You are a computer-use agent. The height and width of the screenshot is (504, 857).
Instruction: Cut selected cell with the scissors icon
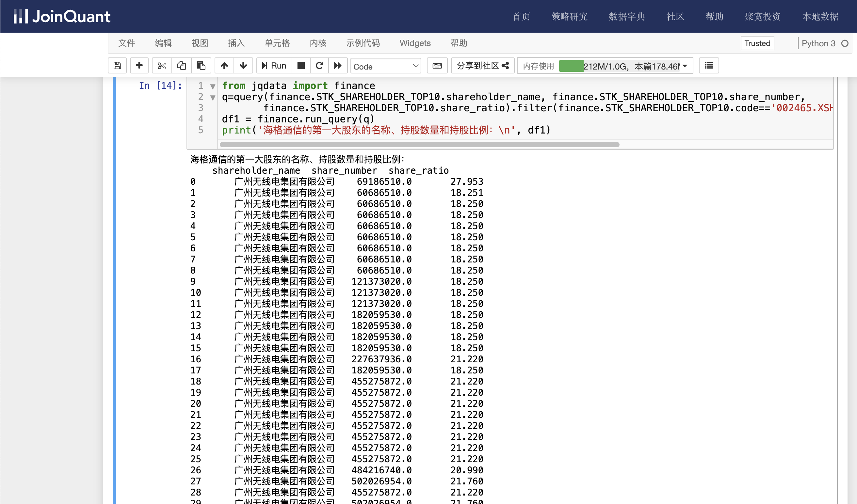coord(162,66)
